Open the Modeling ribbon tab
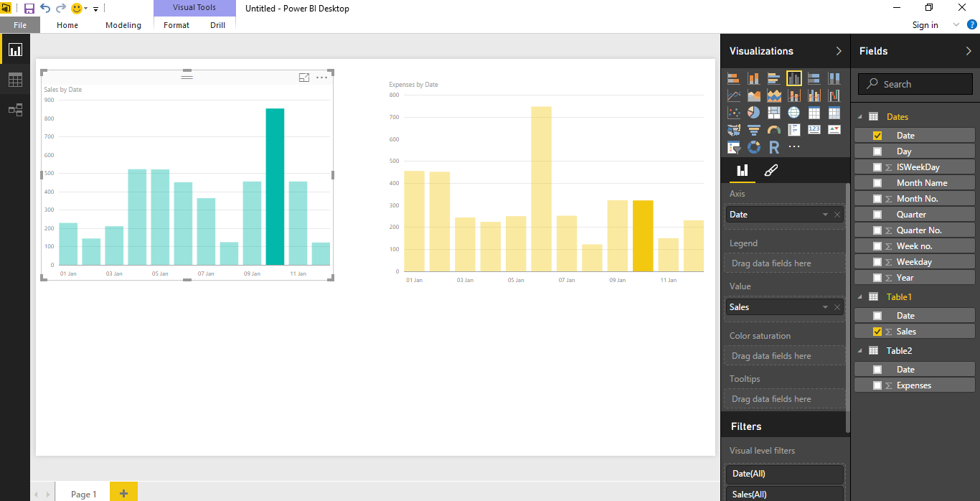 coord(123,25)
